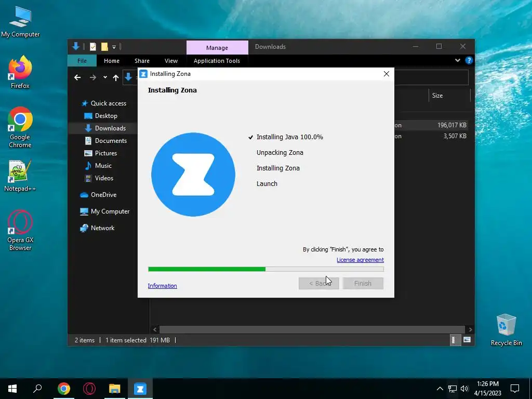The height and width of the screenshot is (399, 532).
Task: Click the Zona logo in the installer
Action: point(193,175)
